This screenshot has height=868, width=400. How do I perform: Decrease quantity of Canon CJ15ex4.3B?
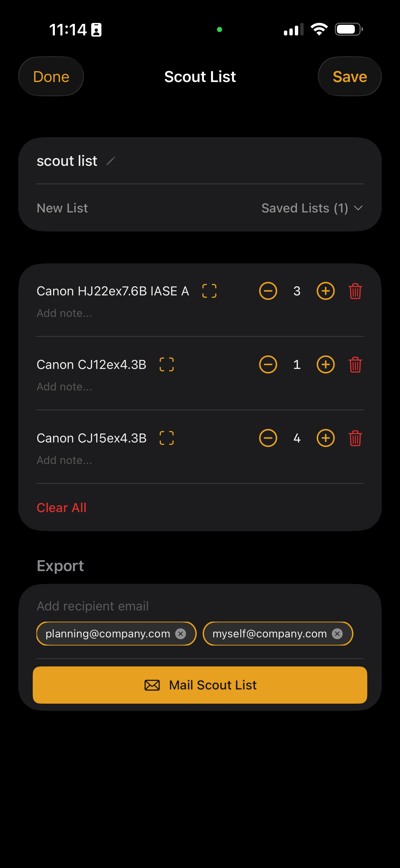pos(268,438)
